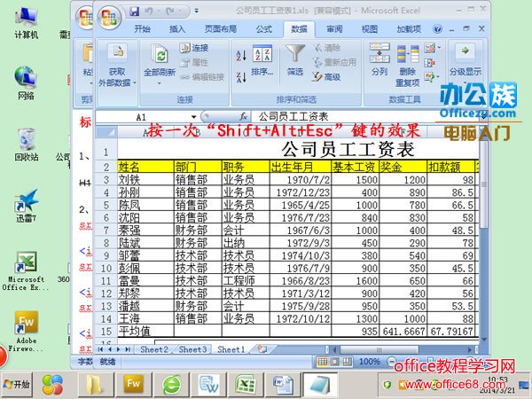Open the Page Layout ribbon tab
Screen dimensions: 532x399
click(x=221, y=29)
